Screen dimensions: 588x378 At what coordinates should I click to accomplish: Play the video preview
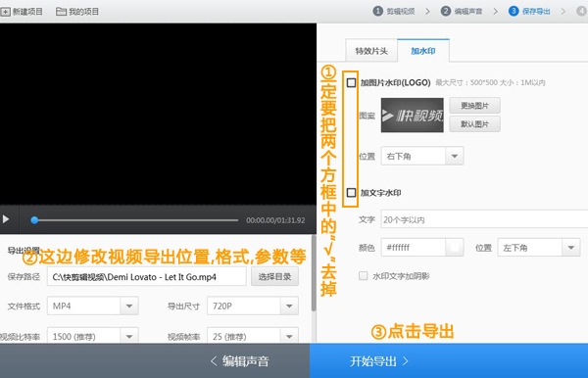click(6, 219)
